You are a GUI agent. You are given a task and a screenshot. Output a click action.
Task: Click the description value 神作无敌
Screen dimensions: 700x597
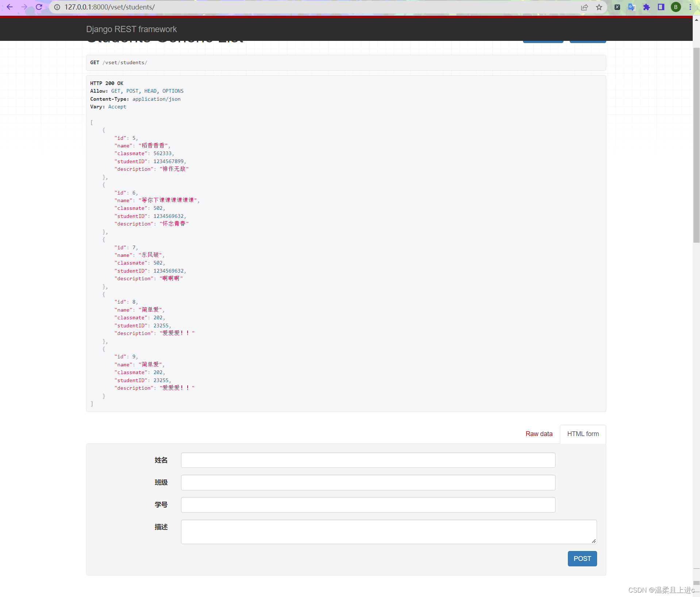coord(174,169)
